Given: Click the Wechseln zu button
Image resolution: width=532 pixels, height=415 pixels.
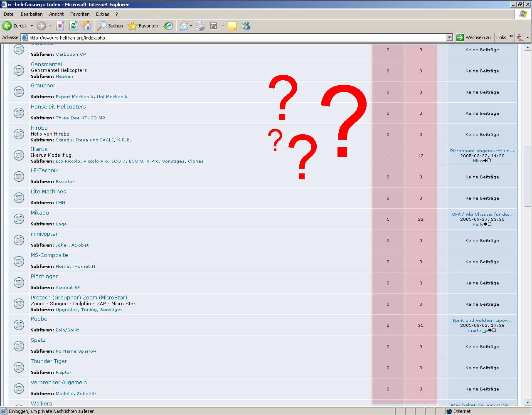Looking at the screenshot, I should click(x=473, y=37).
